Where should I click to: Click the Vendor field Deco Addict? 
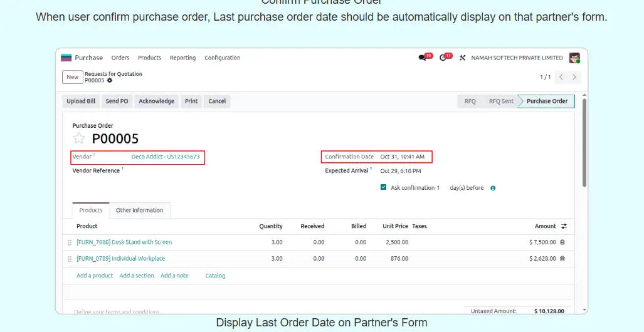(x=166, y=157)
